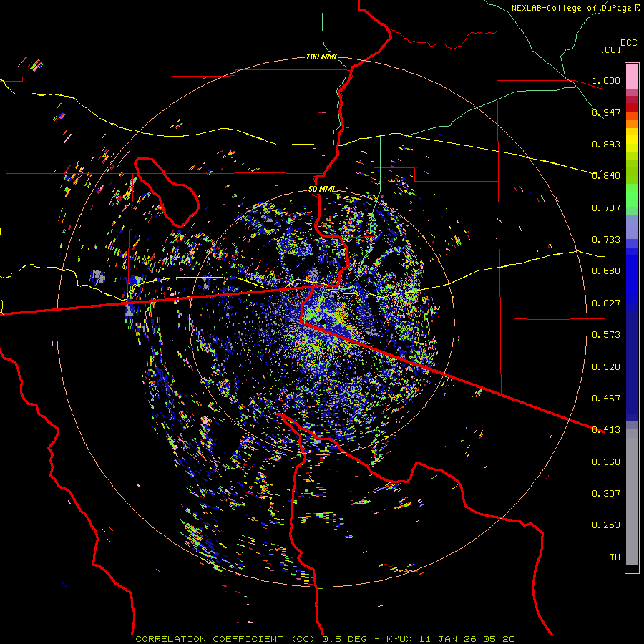This screenshot has width=644, height=644.
Task: Select the 0.840 scale value
Action: pyautogui.click(x=606, y=176)
